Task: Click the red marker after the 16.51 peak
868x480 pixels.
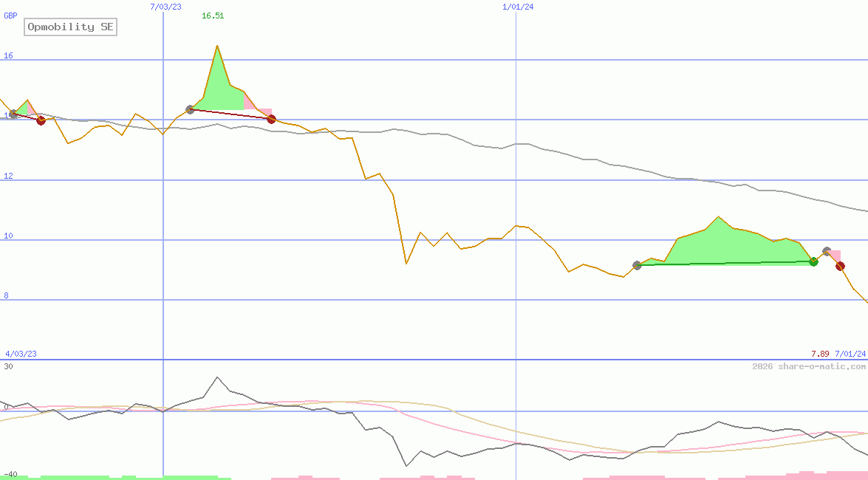Action: tap(271, 119)
